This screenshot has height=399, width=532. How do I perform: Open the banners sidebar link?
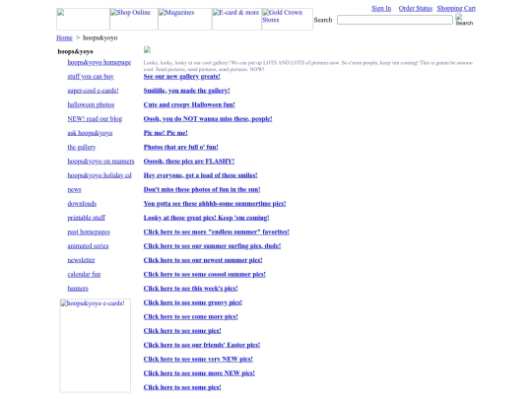click(x=78, y=289)
